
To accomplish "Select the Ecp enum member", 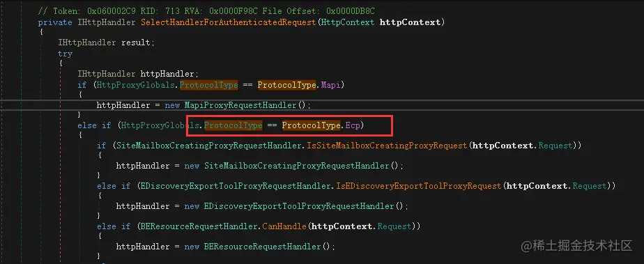I will 353,125.
